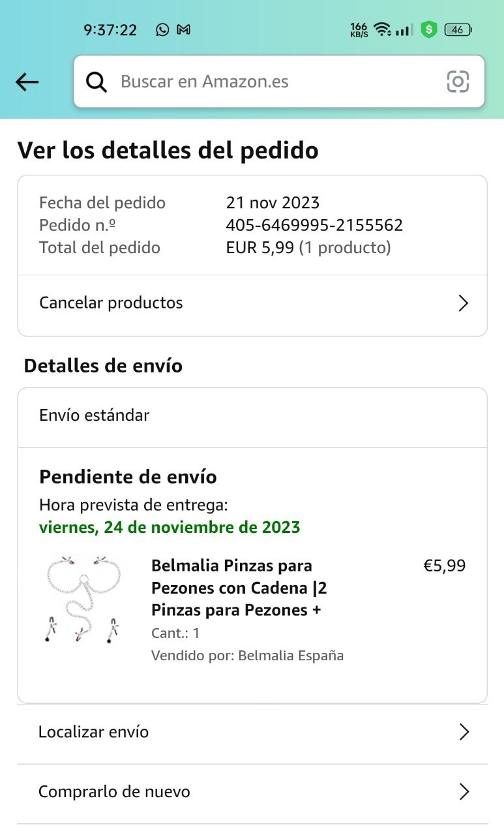Tap the status bar clock

click(110, 30)
